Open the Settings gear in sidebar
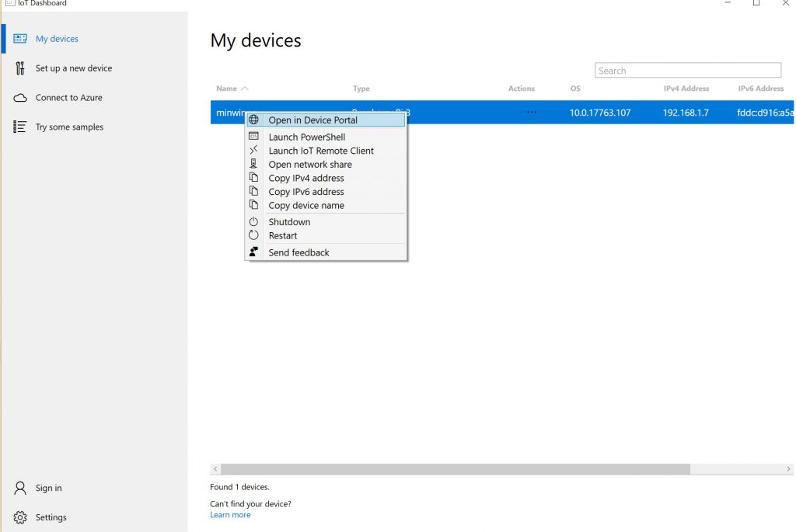Viewport: 796px width, 532px height. [21, 517]
